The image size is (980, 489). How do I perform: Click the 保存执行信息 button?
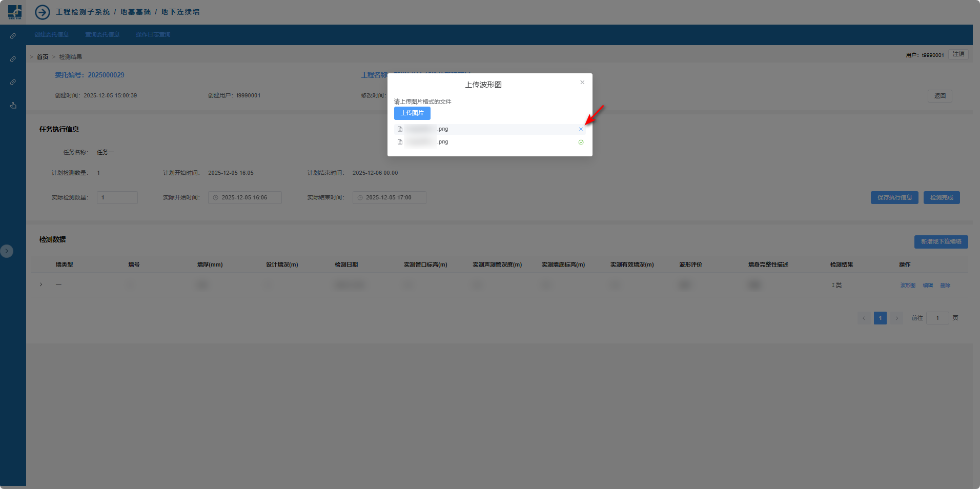(894, 198)
